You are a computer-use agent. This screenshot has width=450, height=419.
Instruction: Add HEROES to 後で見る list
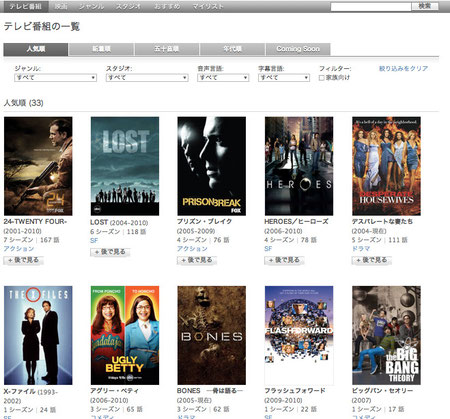coord(284,260)
